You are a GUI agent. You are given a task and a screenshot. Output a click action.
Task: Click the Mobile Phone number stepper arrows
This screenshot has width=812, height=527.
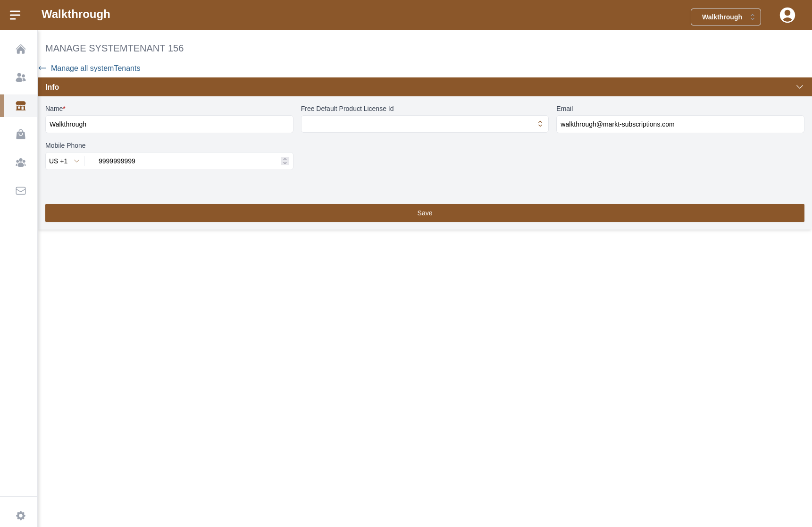coord(285,161)
